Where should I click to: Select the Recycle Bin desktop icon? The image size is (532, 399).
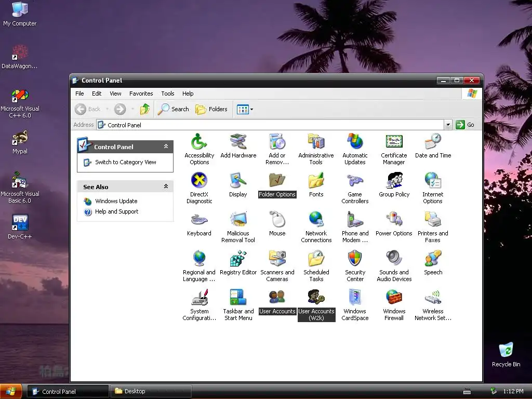tap(506, 355)
